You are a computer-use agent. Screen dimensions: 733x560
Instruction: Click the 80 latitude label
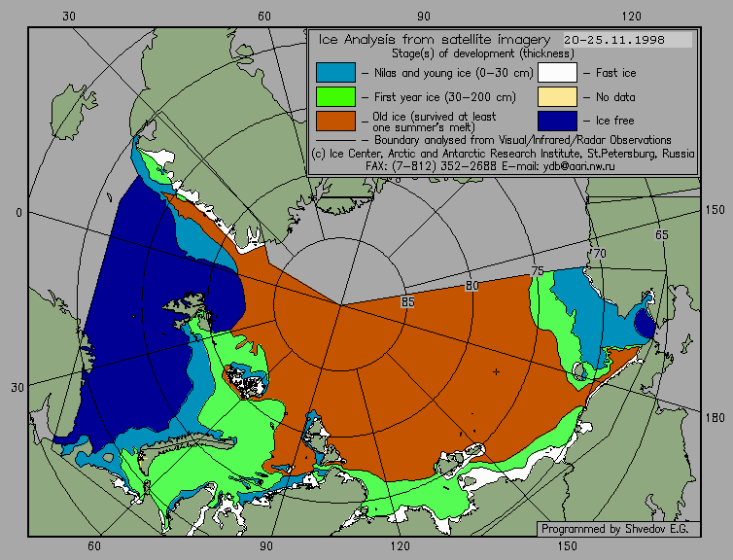tap(471, 286)
